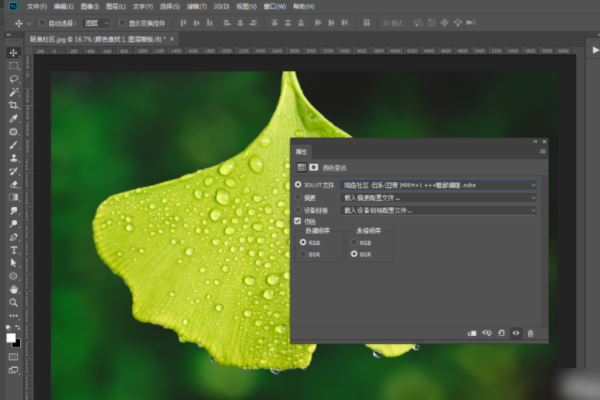The width and height of the screenshot is (600, 400).
Task: Click the mask icon in Properties panel
Action: (314, 167)
